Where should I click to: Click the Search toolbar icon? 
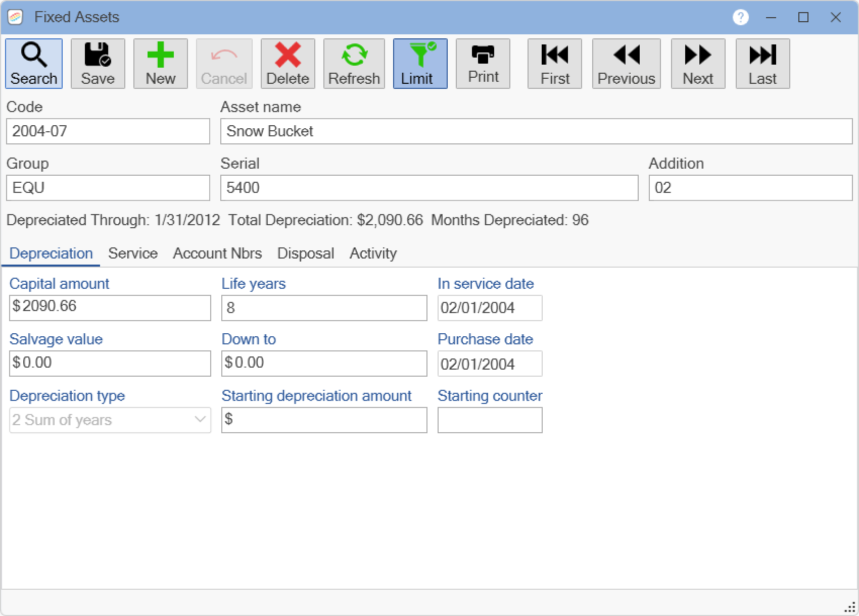click(33, 63)
